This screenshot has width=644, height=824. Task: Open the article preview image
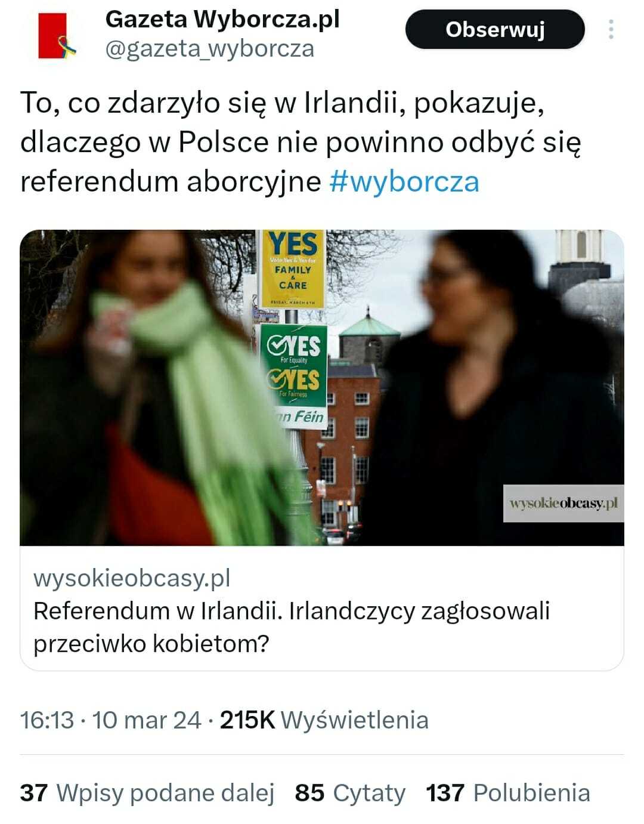322,388
